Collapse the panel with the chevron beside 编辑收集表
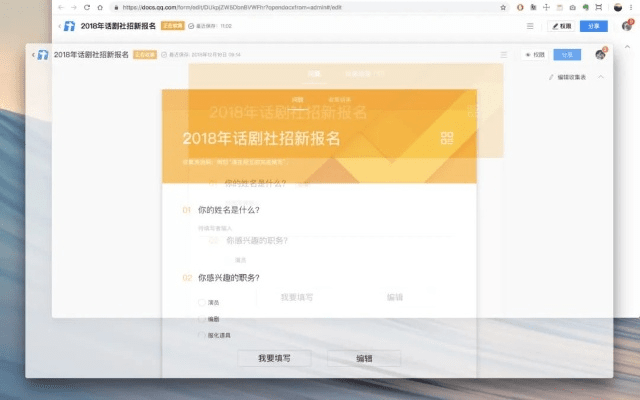The height and width of the screenshot is (400, 640). coord(600,77)
